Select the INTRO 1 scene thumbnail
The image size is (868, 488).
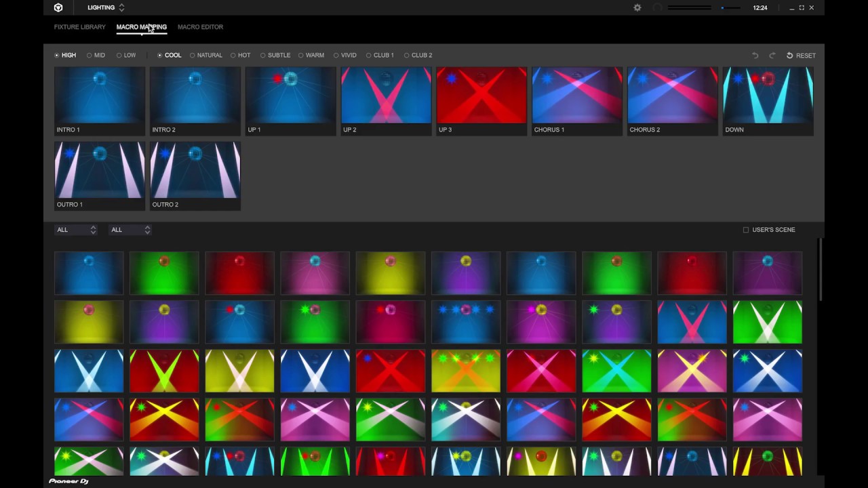pos(100,101)
